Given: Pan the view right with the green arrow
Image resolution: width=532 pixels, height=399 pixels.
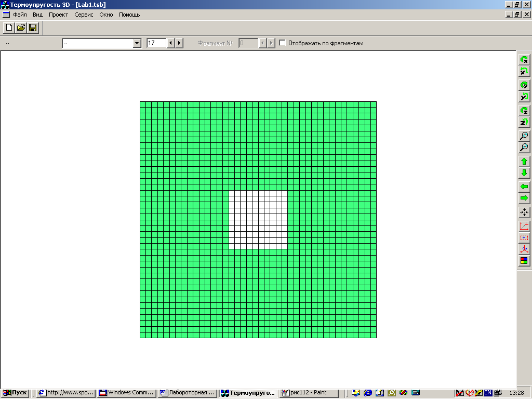Looking at the screenshot, I should [524, 198].
